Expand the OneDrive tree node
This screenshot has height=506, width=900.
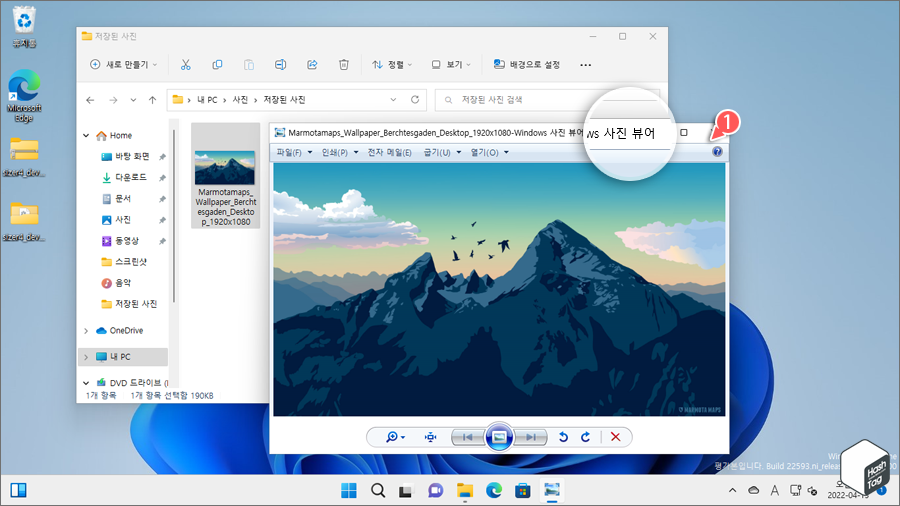[86, 331]
